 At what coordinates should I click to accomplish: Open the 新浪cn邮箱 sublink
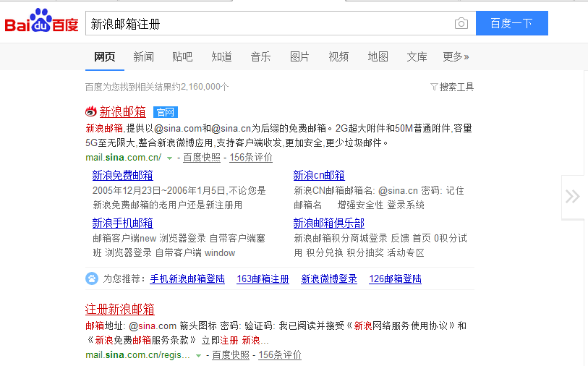click(319, 175)
